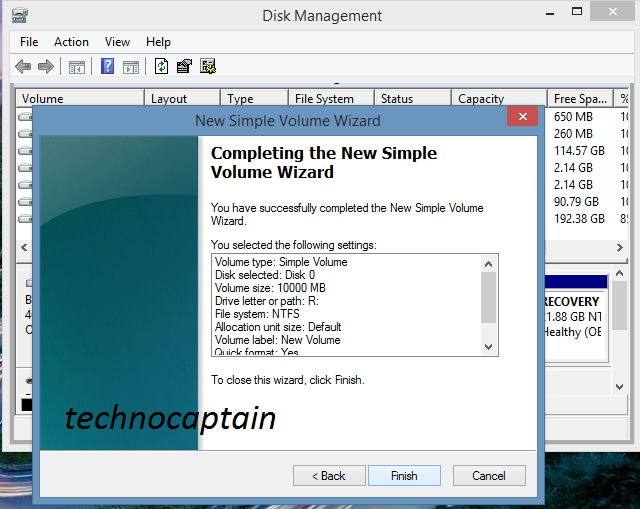Sort by the Type column header

pyautogui.click(x=254, y=98)
